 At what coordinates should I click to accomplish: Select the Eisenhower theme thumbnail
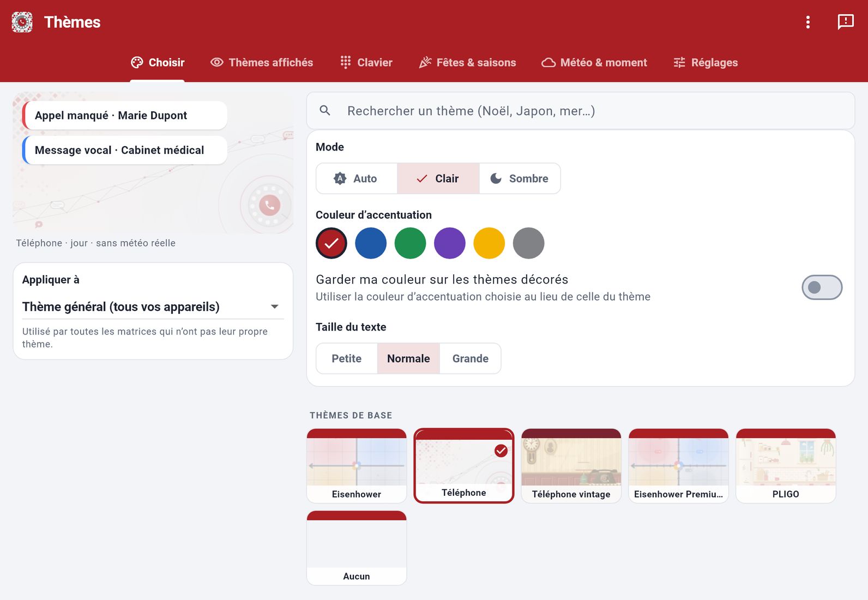[x=357, y=466]
